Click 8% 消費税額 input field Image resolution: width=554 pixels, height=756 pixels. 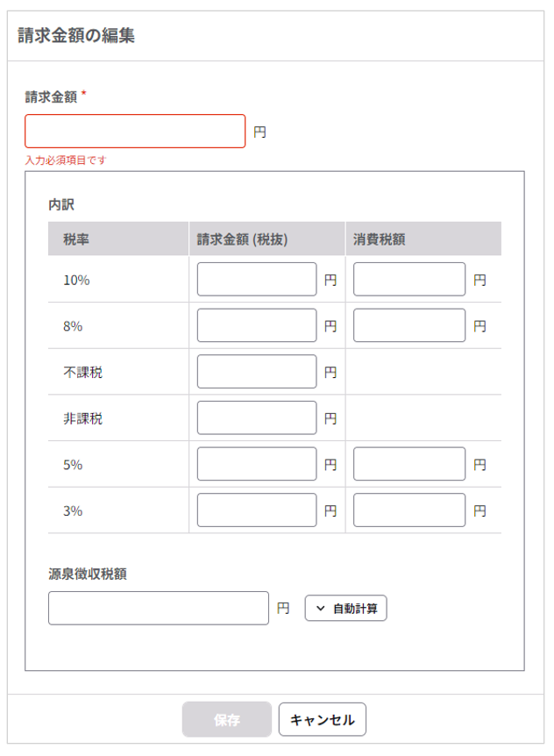click(408, 325)
